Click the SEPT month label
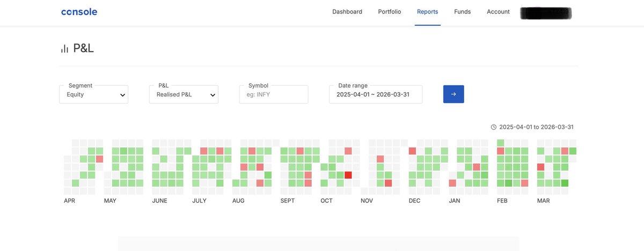Screen dimensions: 644x251 (288, 201)
